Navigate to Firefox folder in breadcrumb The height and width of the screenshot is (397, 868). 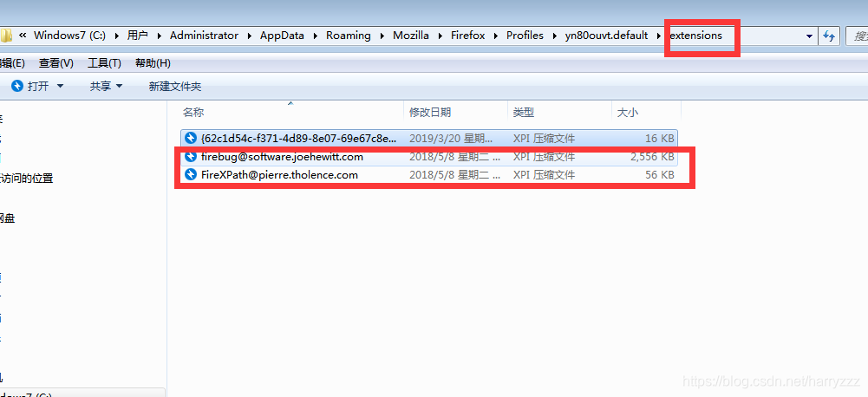pos(467,36)
